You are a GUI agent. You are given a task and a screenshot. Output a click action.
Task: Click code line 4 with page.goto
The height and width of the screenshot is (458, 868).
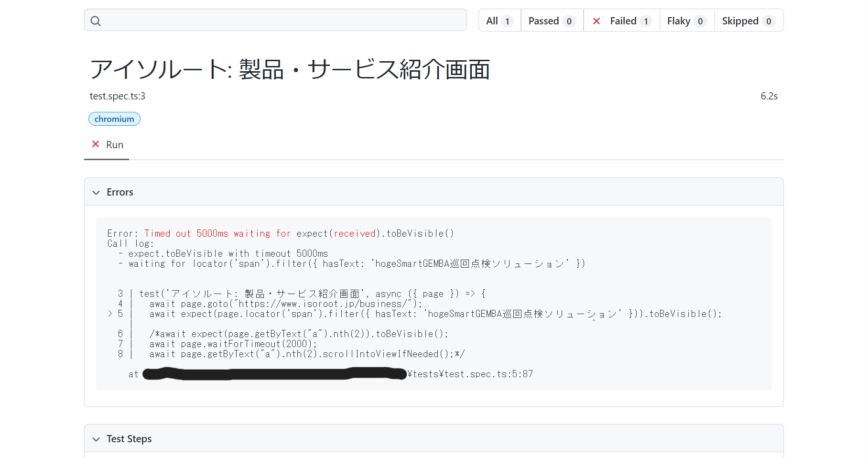[270, 304]
